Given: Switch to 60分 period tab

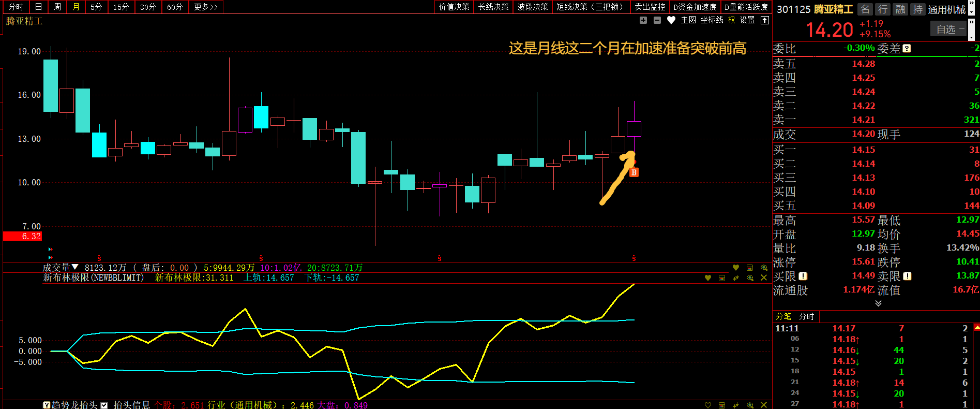Looking at the screenshot, I should tap(175, 7).
